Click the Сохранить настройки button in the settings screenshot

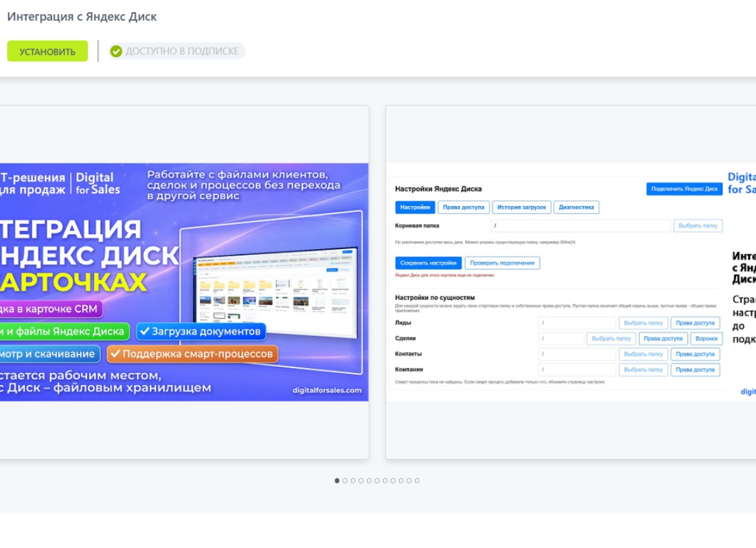point(428,263)
